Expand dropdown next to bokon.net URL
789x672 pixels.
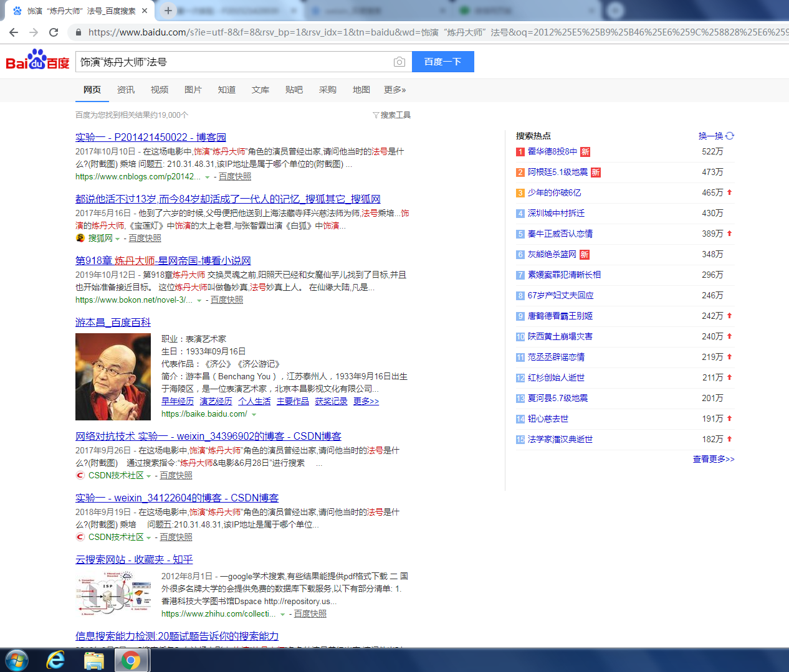click(199, 301)
